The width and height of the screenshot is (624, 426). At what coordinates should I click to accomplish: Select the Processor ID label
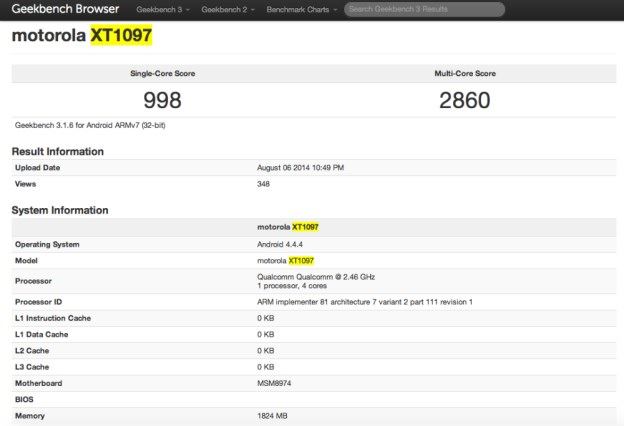click(x=38, y=302)
